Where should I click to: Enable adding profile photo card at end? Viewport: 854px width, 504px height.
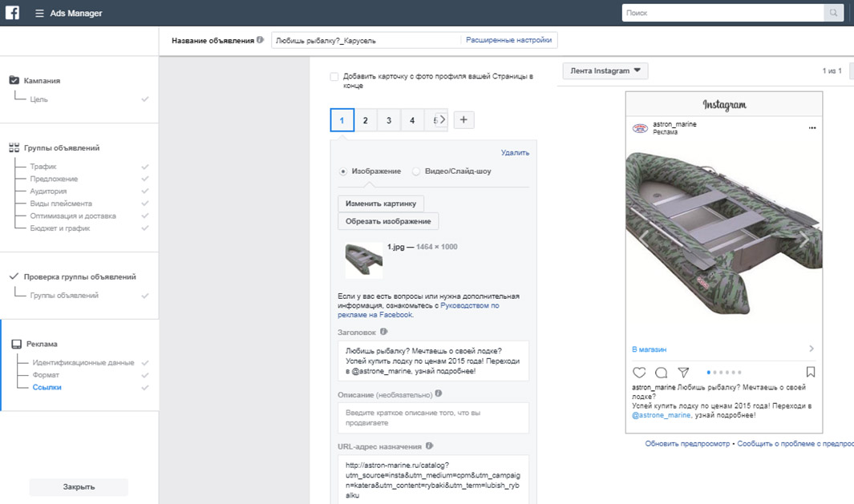tap(334, 77)
